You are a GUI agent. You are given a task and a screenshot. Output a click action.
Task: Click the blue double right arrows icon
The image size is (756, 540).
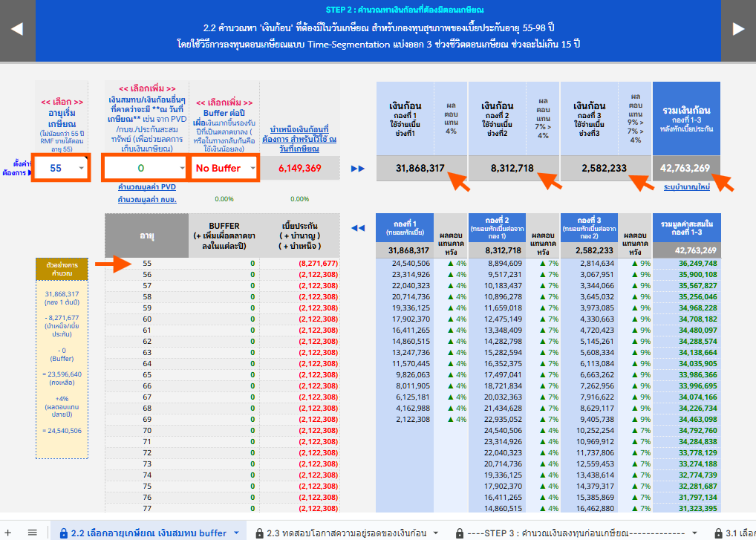point(358,169)
